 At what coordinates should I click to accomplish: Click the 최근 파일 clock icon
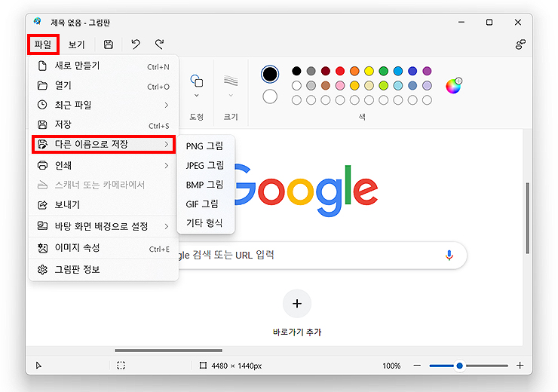click(42, 105)
